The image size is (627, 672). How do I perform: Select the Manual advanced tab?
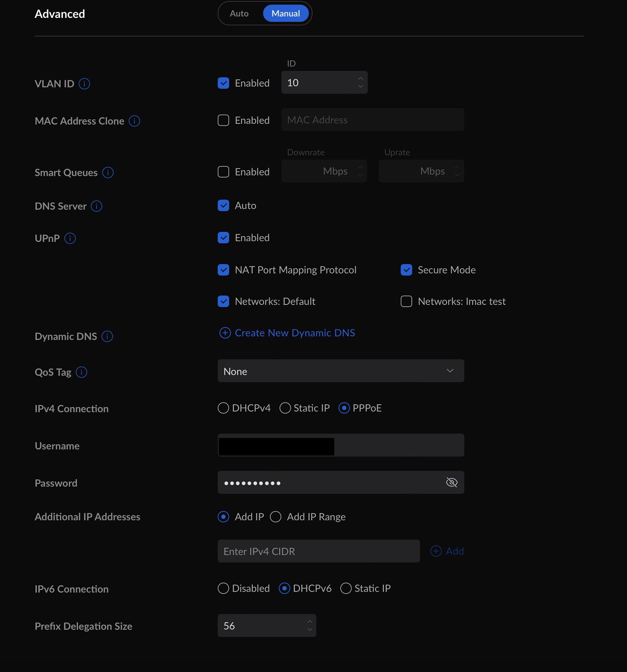pyautogui.click(x=286, y=14)
